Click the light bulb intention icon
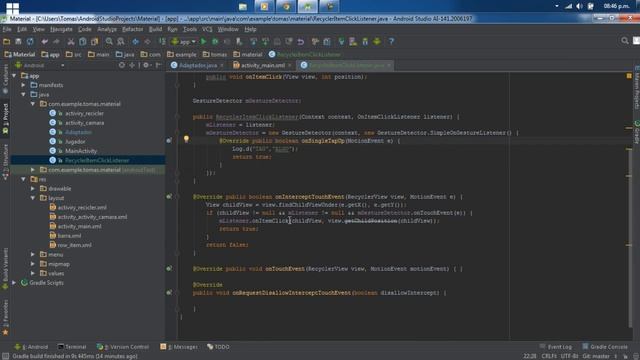Image resolution: width=640 pixels, height=360 pixels. click(186, 139)
